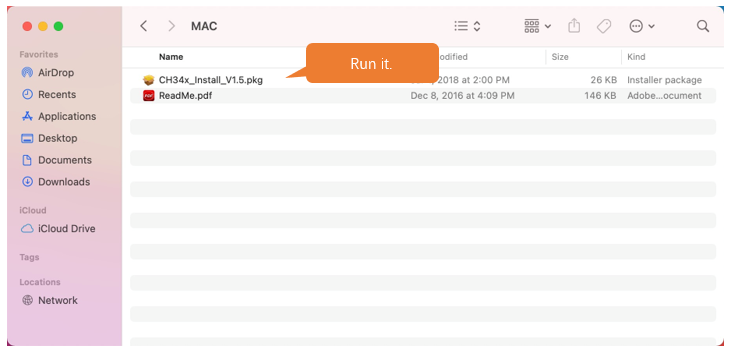Click the Tags toolbar icon
741x364 pixels.
point(604,26)
